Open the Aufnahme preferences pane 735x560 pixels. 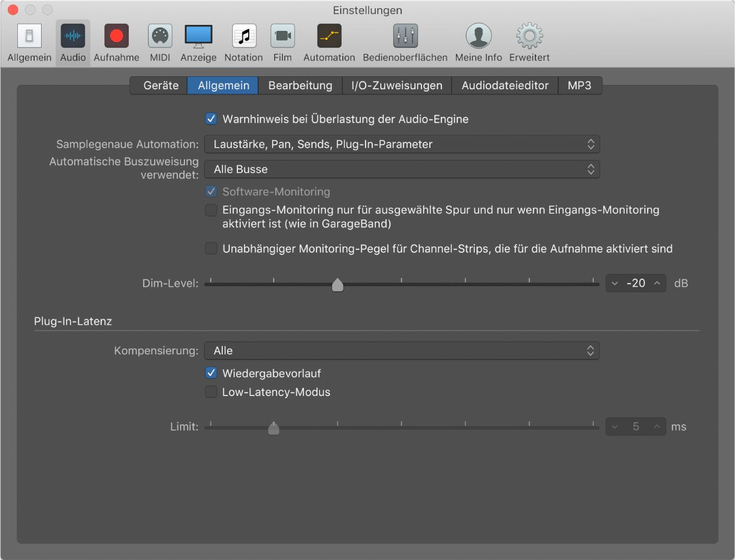pyautogui.click(x=116, y=43)
